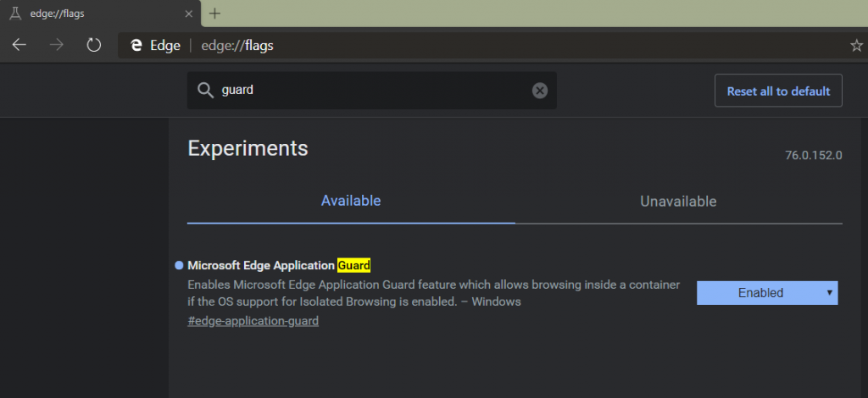Open the #edge-application-guard link
This screenshot has height=398, width=868.
253,321
